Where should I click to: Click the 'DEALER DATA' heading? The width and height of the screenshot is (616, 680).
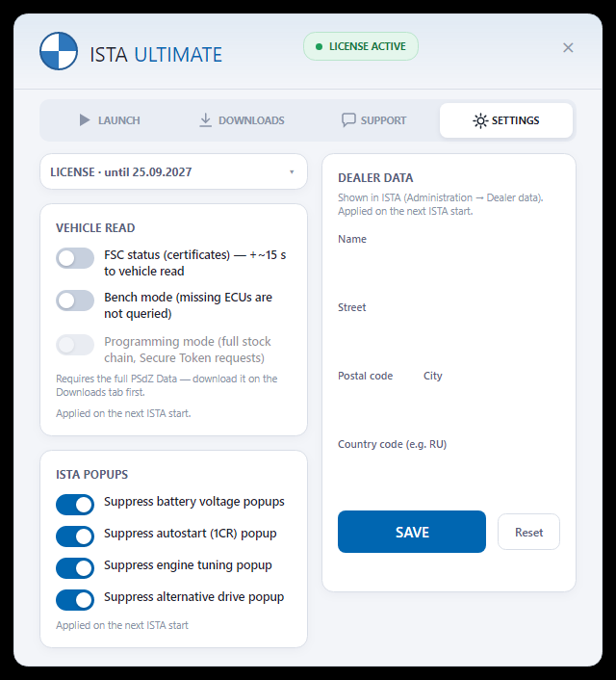375,178
